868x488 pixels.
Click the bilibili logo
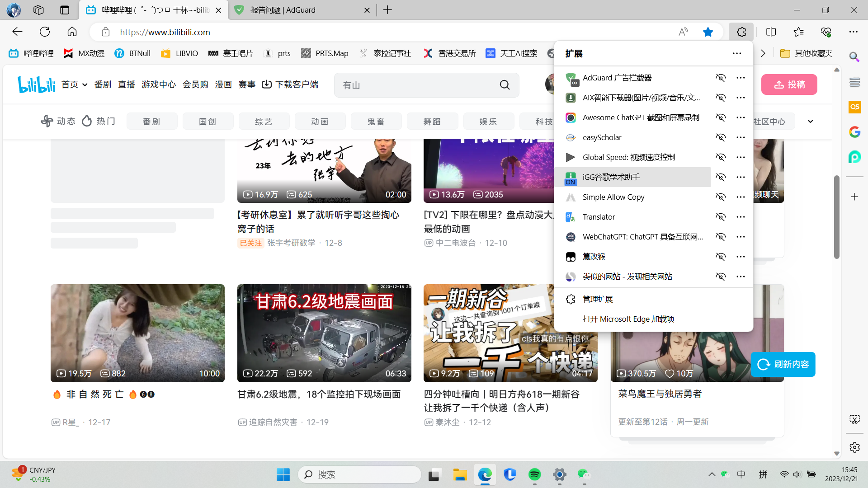point(36,84)
